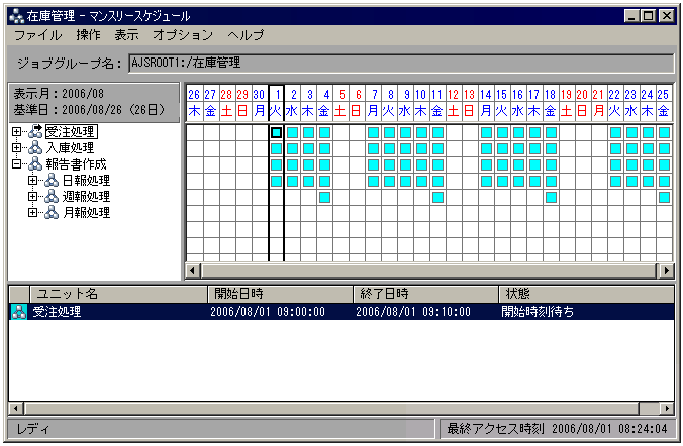Open the ヘルプ menu
This screenshot has height=446, width=683.
coord(246,35)
